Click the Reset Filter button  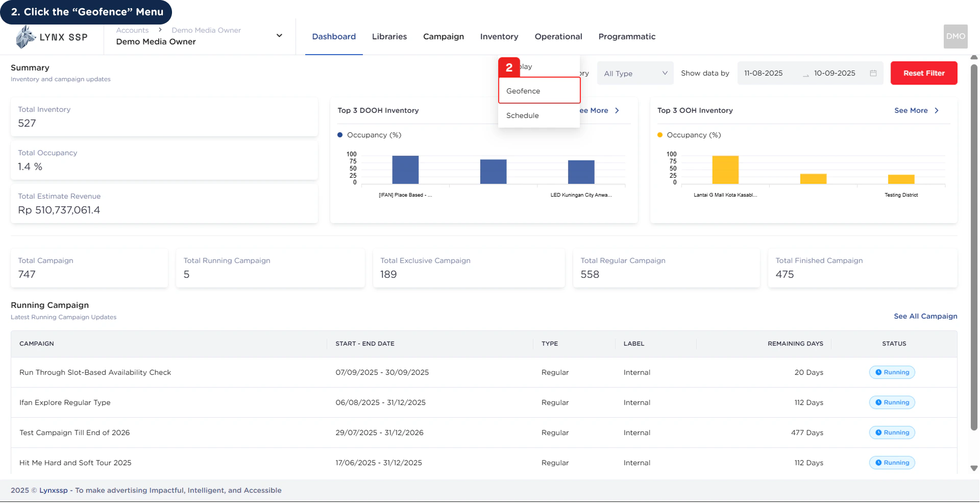coord(923,73)
